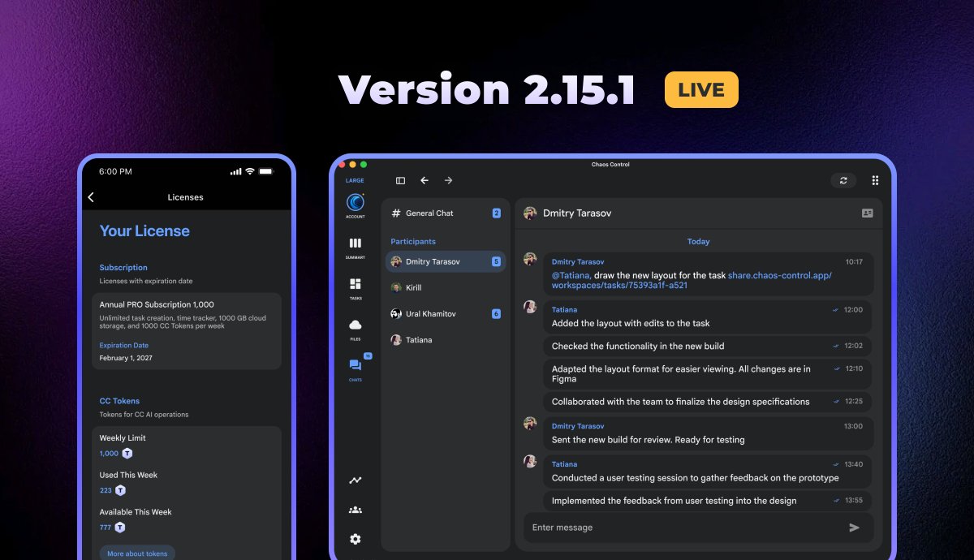Screen dimensions: 974x560
Task: Send the message with the arrow icon
Action: coord(854,528)
